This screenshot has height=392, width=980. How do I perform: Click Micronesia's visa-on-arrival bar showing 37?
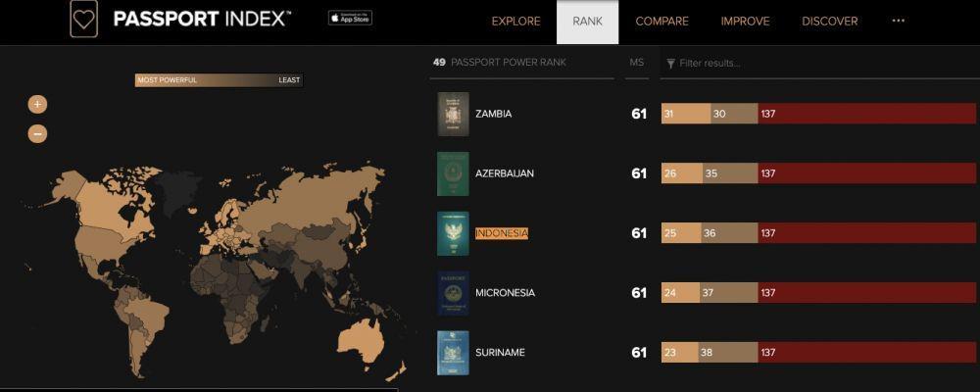click(x=729, y=293)
